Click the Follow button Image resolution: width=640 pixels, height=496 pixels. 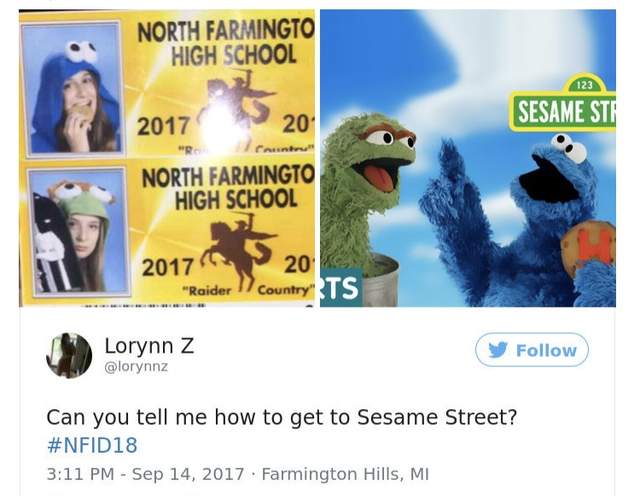click(x=531, y=350)
